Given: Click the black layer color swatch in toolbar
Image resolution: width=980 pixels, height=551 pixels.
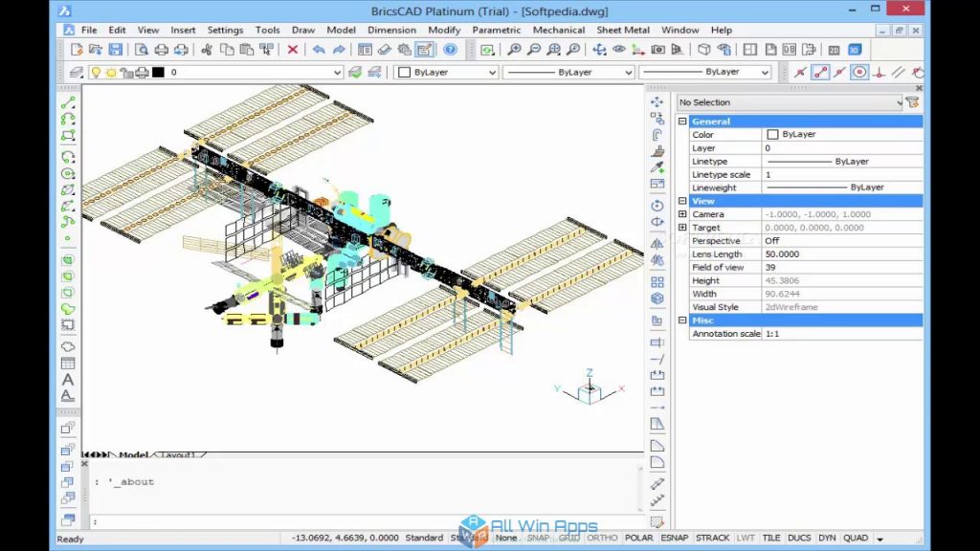Looking at the screenshot, I should [158, 73].
